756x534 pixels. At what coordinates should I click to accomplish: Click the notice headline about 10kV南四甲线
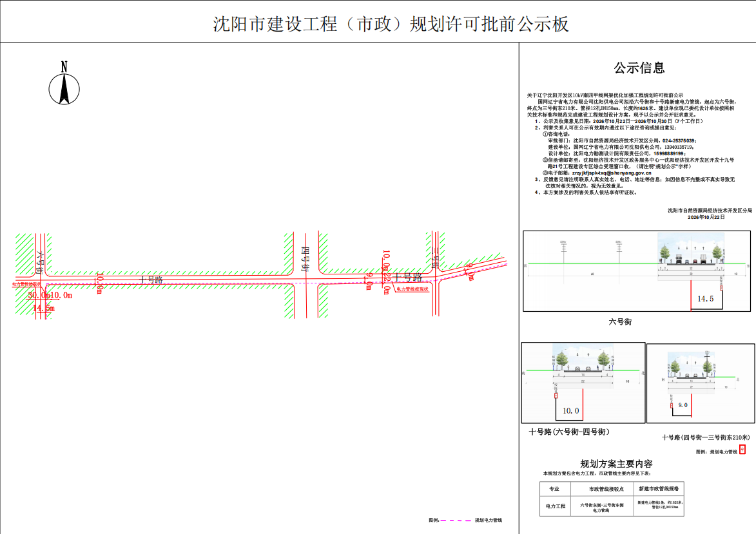pyautogui.click(x=605, y=95)
